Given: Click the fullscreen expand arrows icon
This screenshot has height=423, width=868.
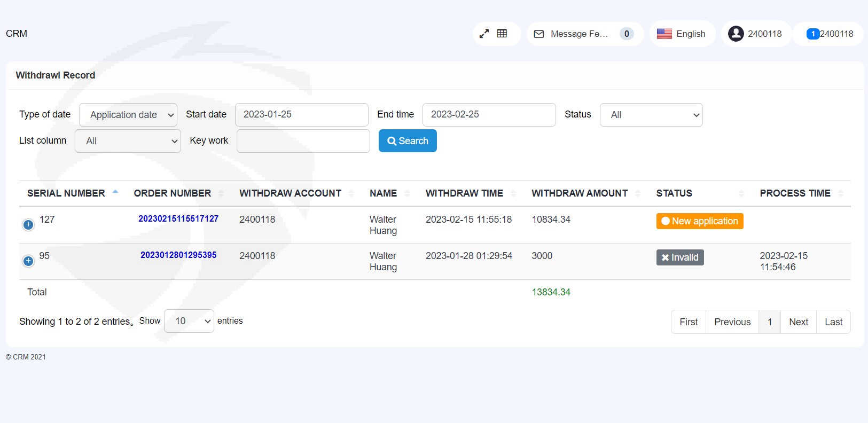Looking at the screenshot, I should pyautogui.click(x=484, y=34).
